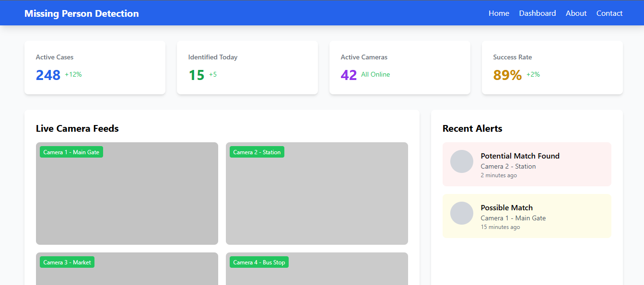The height and width of the screenshot is (285, 644).
Task: Select the Contact link
Action: coord(609,13)
